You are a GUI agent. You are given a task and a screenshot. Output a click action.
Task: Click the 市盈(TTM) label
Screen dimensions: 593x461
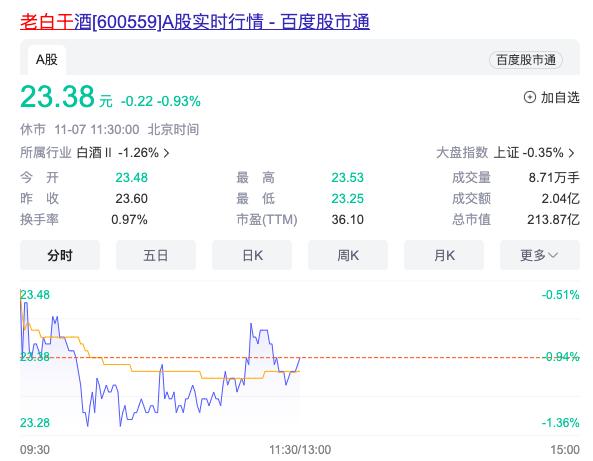click(267, 220)
